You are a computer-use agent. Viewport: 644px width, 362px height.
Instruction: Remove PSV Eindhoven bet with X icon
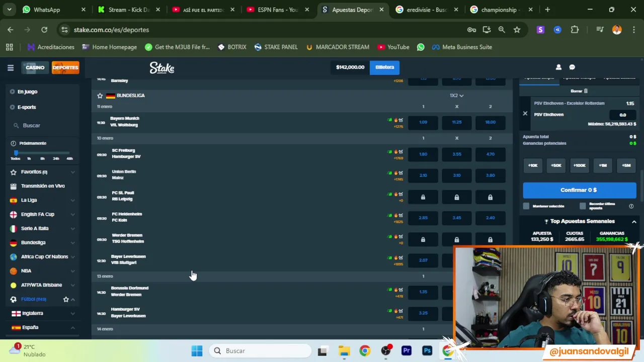[x=525, y=114]
